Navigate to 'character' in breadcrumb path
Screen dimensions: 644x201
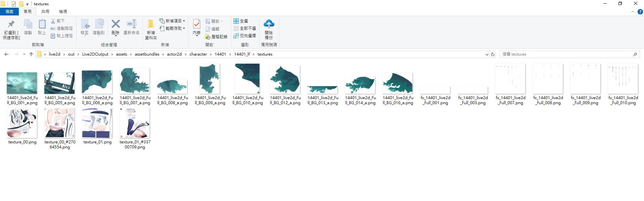pos(198,54)
